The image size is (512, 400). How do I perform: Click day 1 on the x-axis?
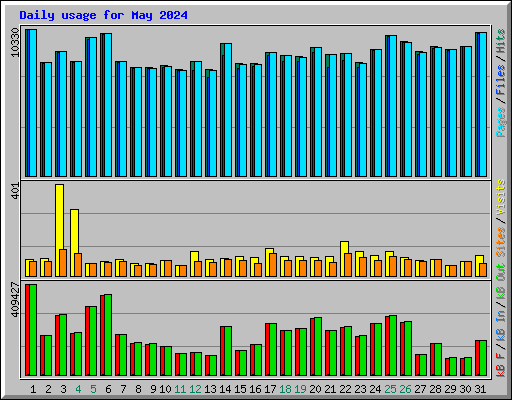(x=33, y=389)
